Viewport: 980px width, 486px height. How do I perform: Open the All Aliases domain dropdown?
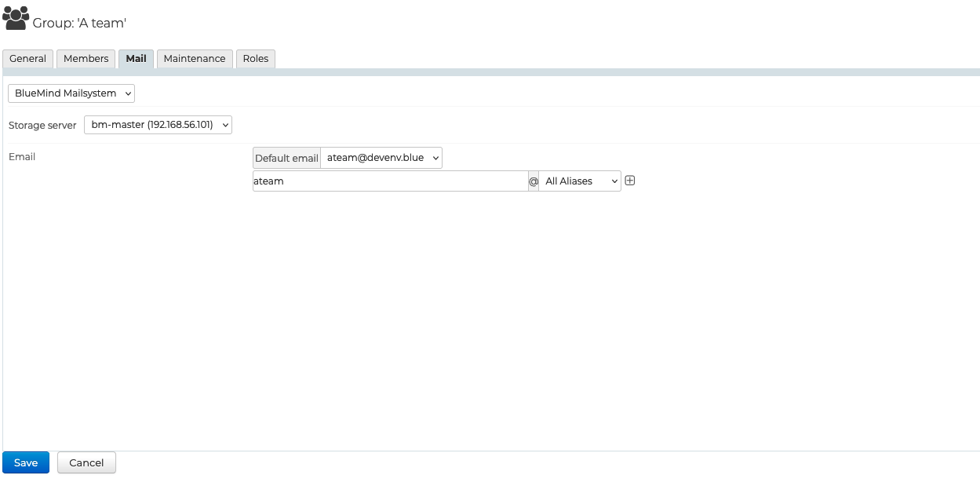coord(579,181)
